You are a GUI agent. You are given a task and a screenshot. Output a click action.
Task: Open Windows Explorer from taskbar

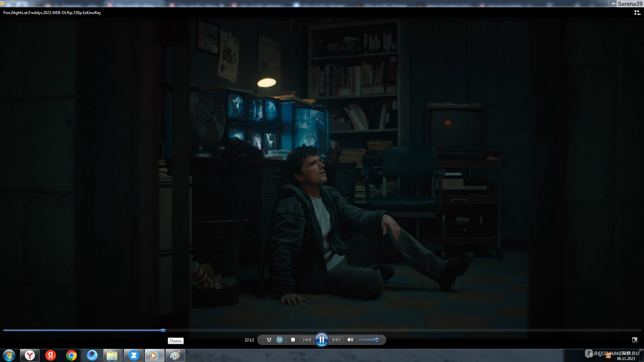[112, 355]
